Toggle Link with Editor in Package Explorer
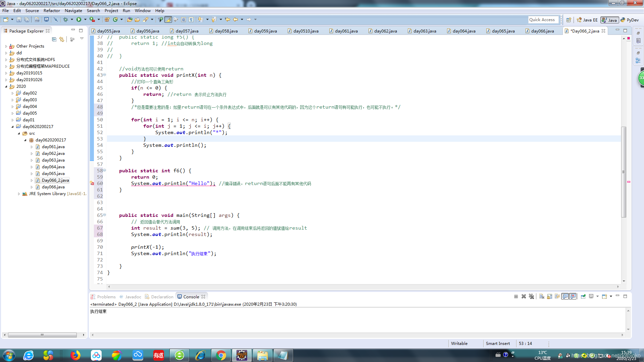 click(x=62, y=39)
